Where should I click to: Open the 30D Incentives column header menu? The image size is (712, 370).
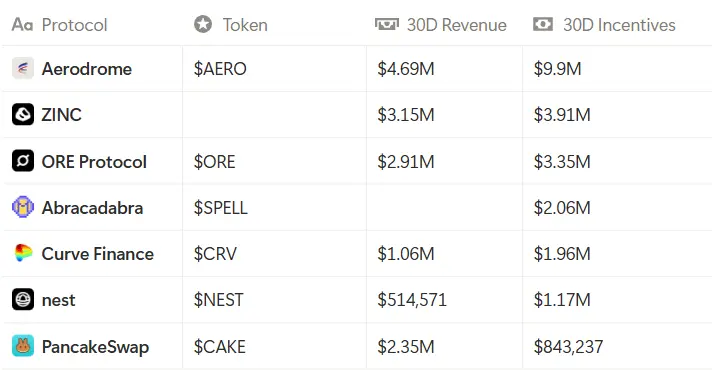(x=617, y=25)
